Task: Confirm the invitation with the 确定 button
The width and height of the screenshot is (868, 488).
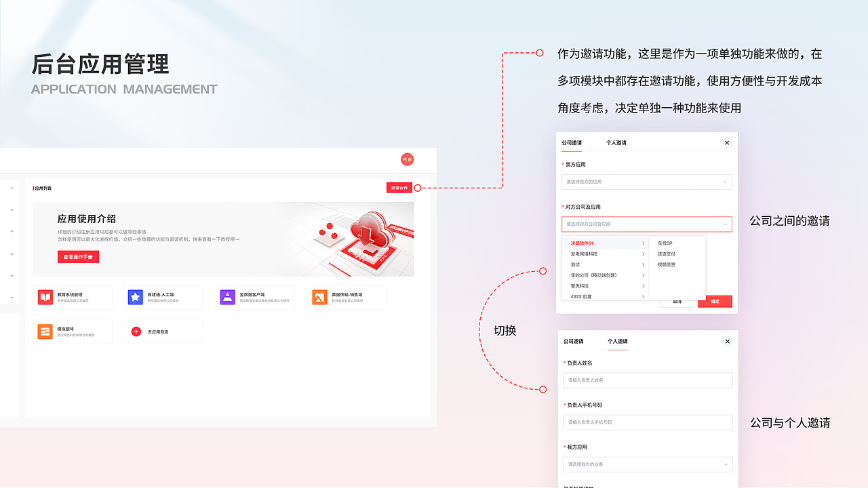Action: 715,301
